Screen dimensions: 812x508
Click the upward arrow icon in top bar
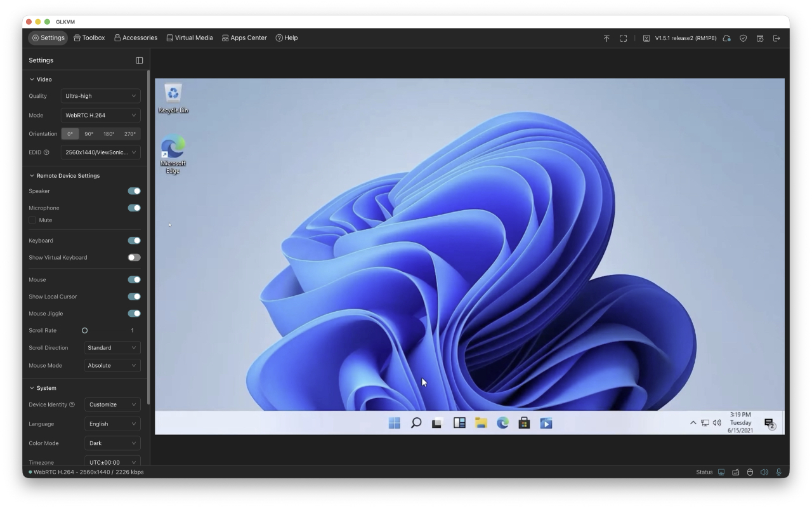606,38
